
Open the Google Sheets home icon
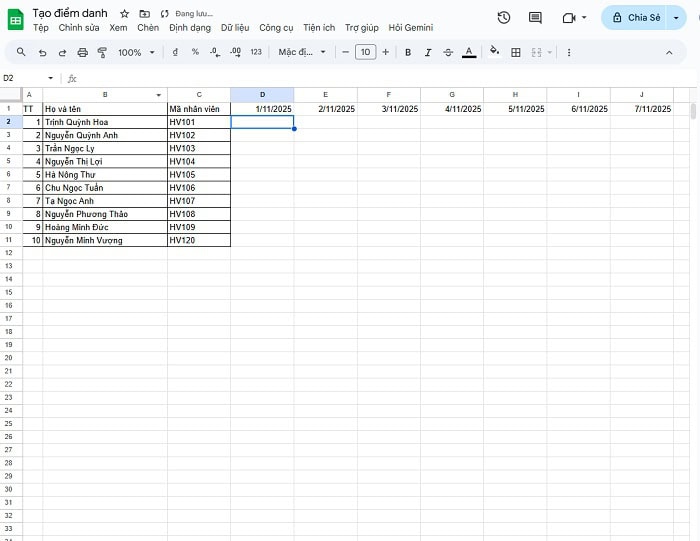pyautogui.click(x=16, y=20)
